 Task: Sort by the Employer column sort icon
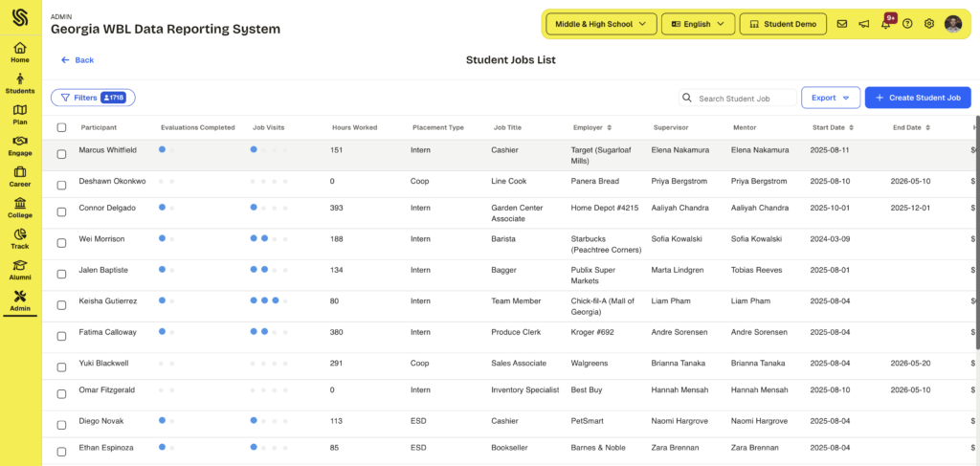[610, 127]
